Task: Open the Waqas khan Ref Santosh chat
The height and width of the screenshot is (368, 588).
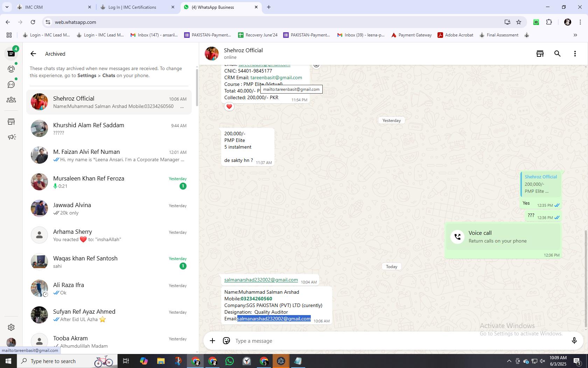Action: (109, 262)
